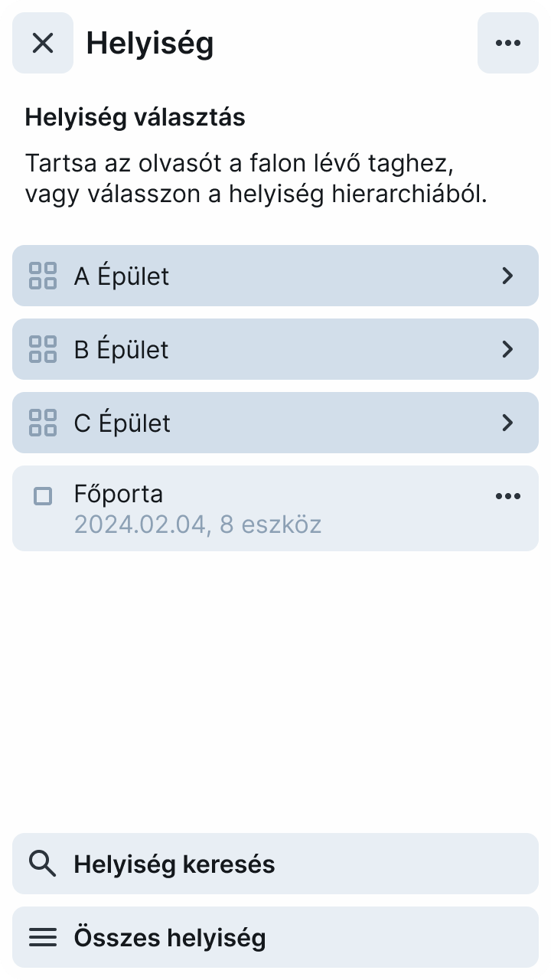This screenshot has width=551, height=980.
Task: Click the magnifier search icon
Action: click(x=43, y=864)
